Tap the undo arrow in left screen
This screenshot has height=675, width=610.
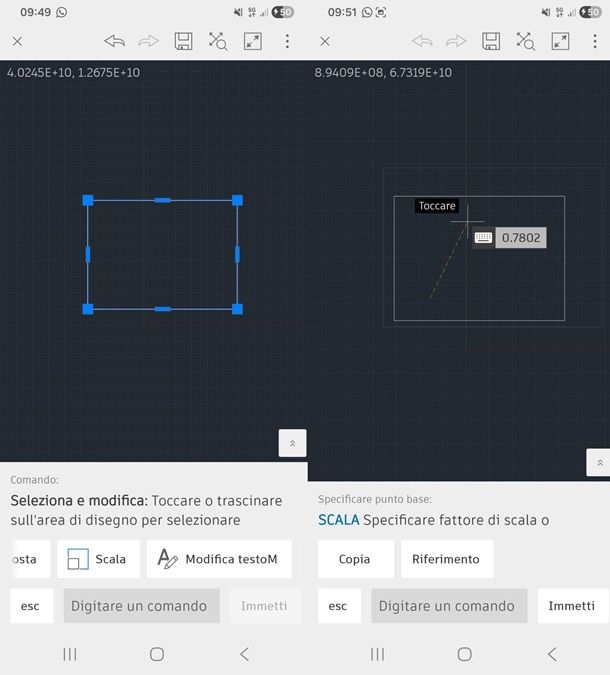coord(115,41)
